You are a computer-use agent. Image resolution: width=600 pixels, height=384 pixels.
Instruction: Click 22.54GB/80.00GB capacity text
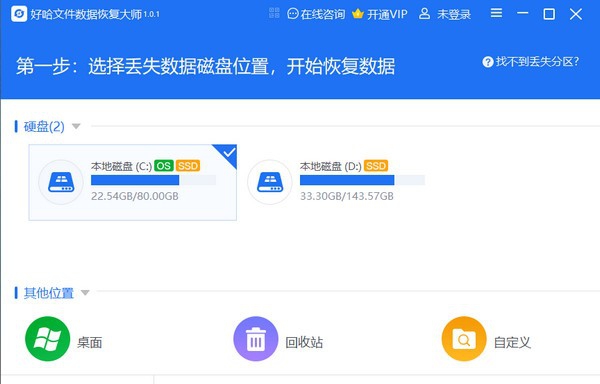pyautogui.click(x=135, y=196)
